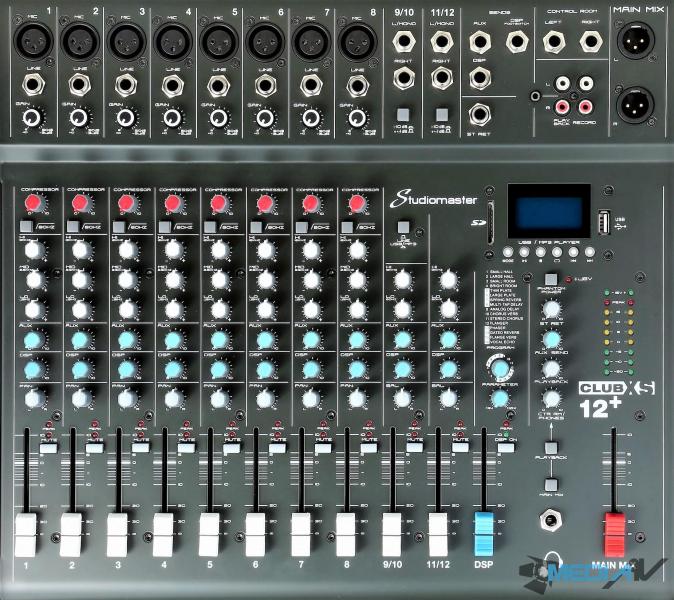Click the channel 1 fader
This screenshot has width=674, height=600.
[x=25, y=535]
